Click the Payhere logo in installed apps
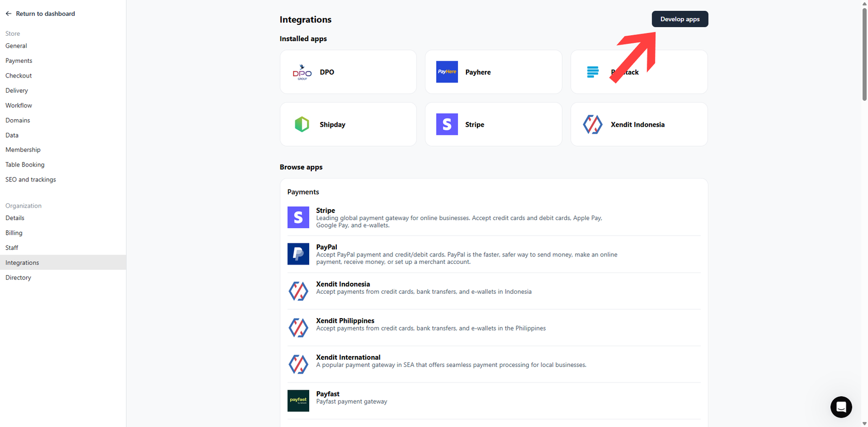The image size is (868, 427). tap(447, 72)
